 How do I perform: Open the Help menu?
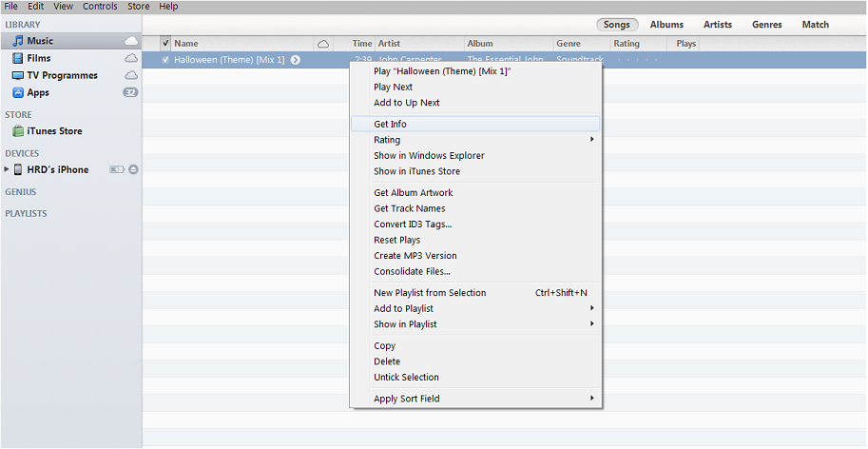tap(168, 7)
